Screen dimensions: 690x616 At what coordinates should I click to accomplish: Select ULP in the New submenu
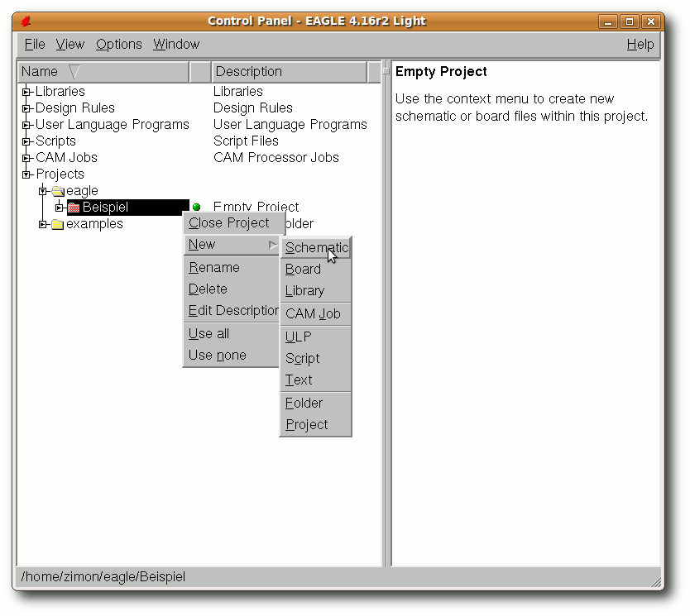(x=316, y=337)
